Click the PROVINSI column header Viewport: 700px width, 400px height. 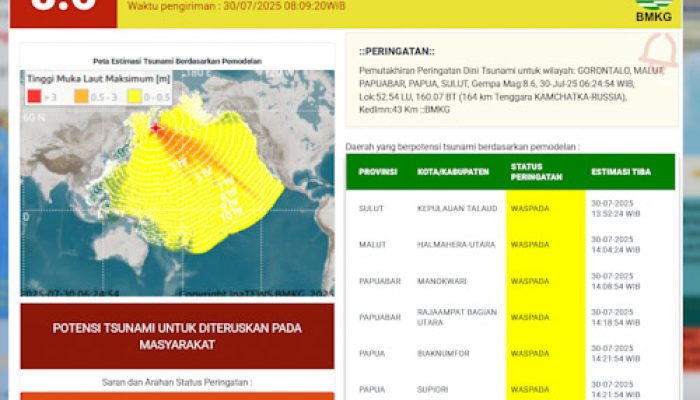pos(378,172)
